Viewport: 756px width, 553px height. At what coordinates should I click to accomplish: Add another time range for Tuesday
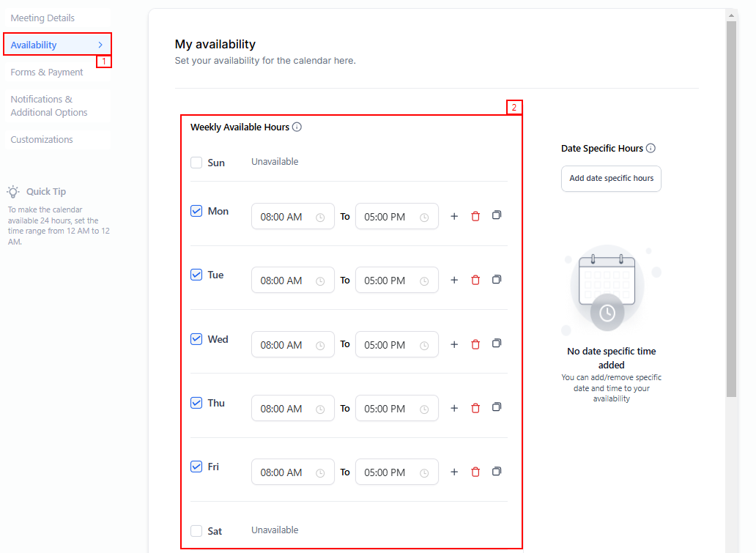point(454,280)
